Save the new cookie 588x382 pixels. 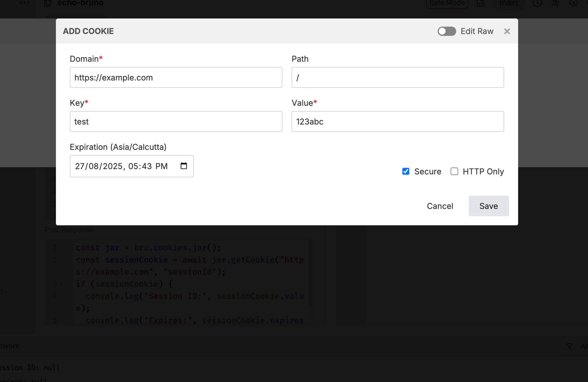[488, 206]
